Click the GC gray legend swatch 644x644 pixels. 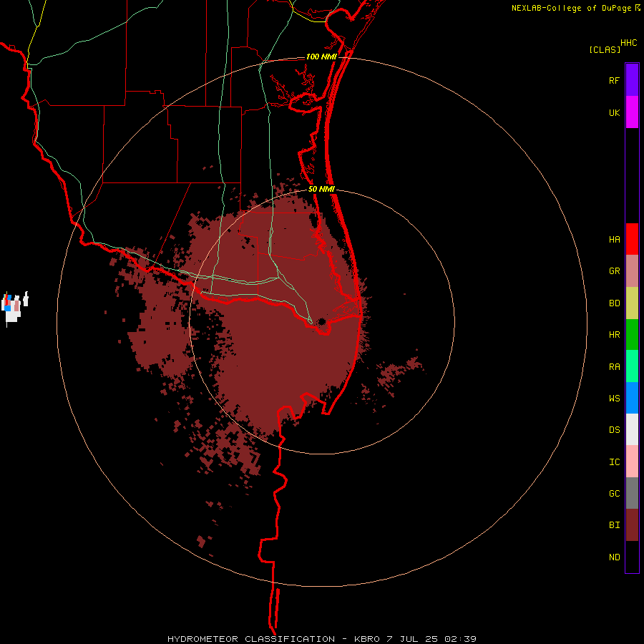tap(632, 493)
